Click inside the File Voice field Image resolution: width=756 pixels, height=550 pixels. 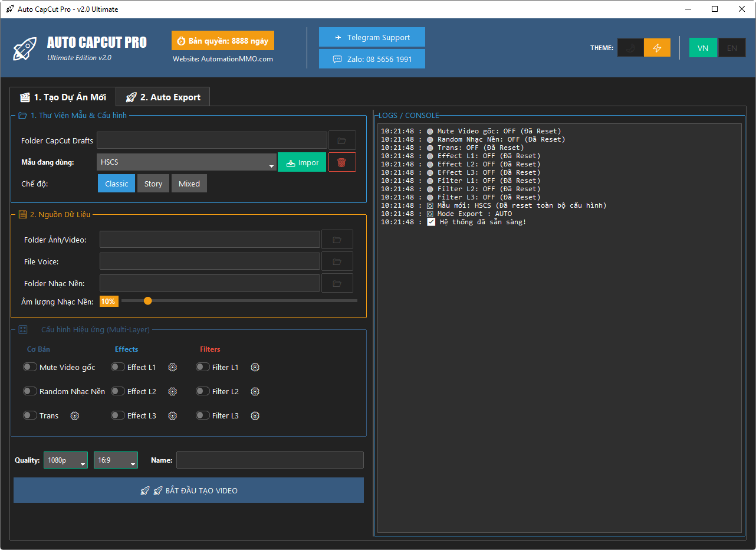210,261
